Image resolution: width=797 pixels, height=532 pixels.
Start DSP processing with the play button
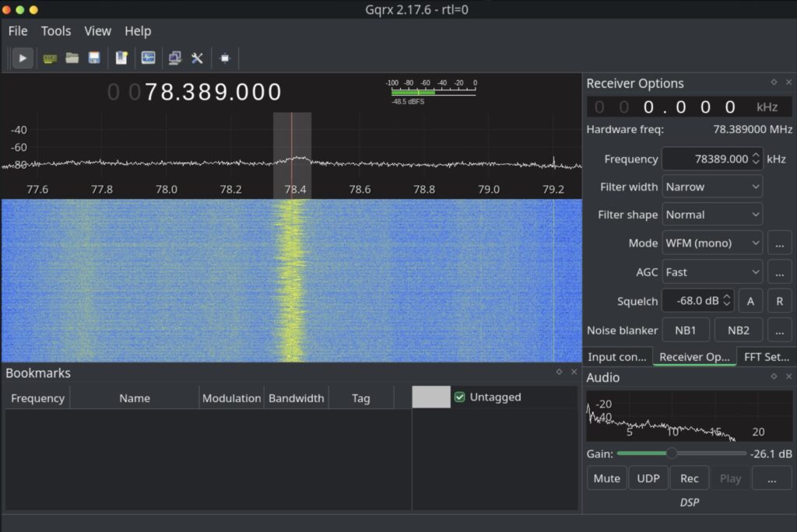[23, 58]
